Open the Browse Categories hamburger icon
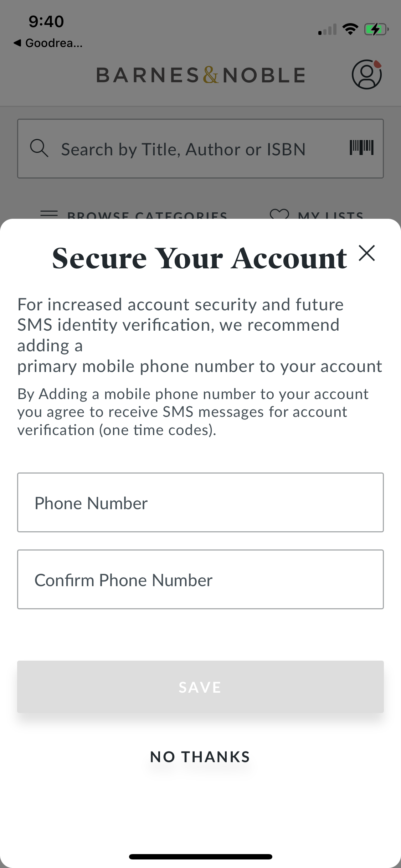Image resolution: width=401 pixels, height=868 pixels. point(49,214)
